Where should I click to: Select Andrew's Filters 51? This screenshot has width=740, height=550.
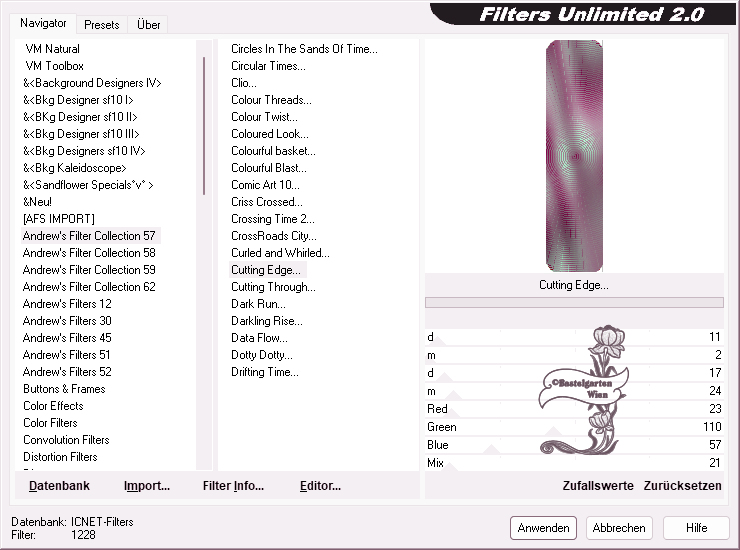(x=67, y=355)
